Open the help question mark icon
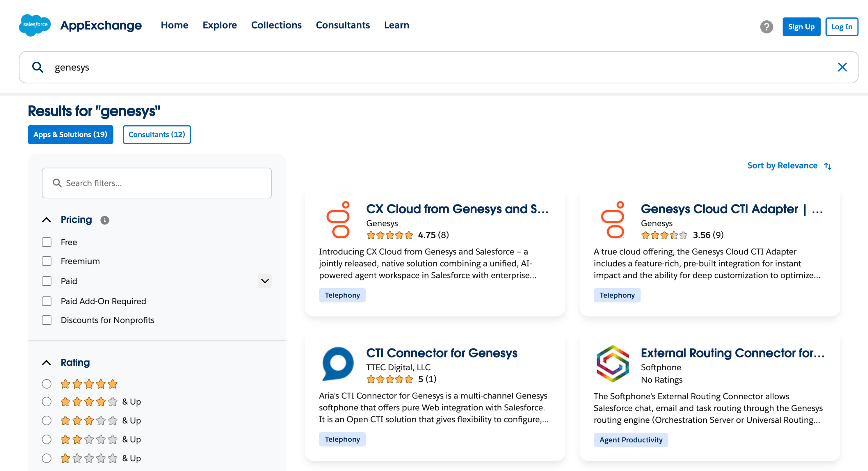The image size is (868, 471). coord(766,27)
